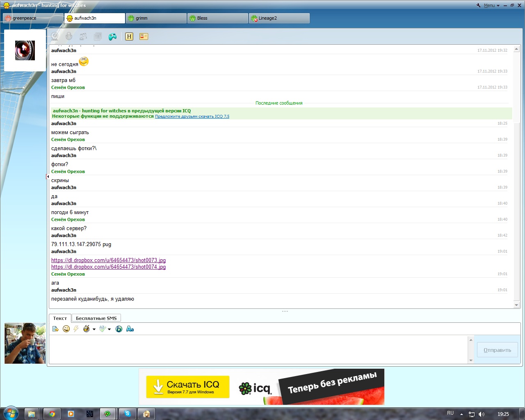
Task: Open the media player taskbar icon
Action: point(71,414)
